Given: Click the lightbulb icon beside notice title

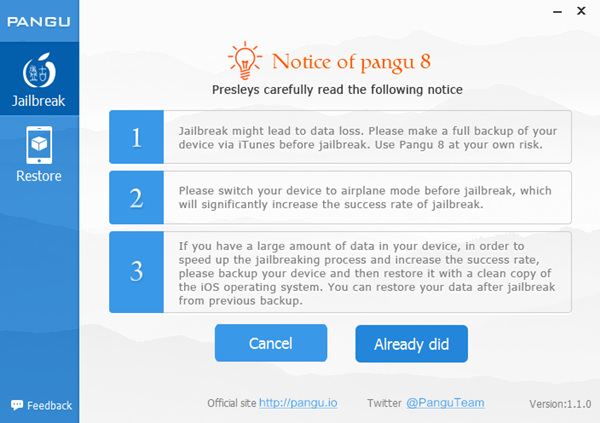Looking at the screenshot, I should [x=244, y=58].
